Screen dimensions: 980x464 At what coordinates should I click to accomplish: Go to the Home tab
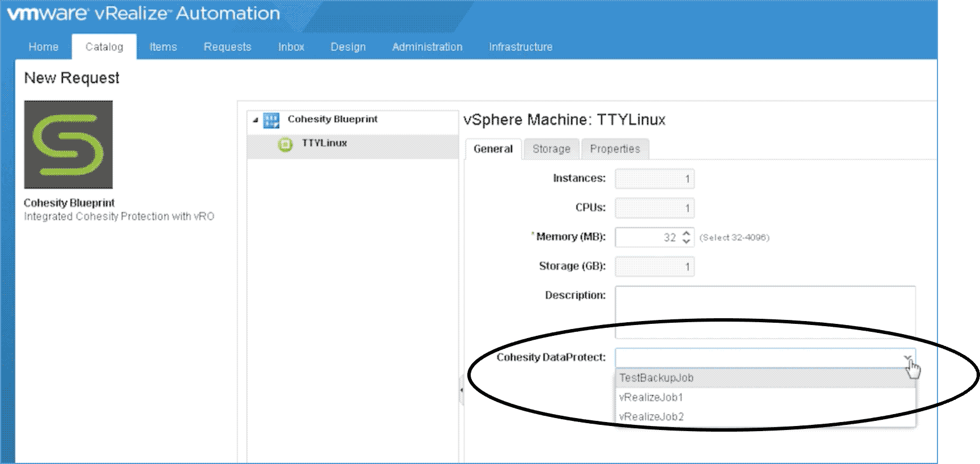tap(44, 47)
